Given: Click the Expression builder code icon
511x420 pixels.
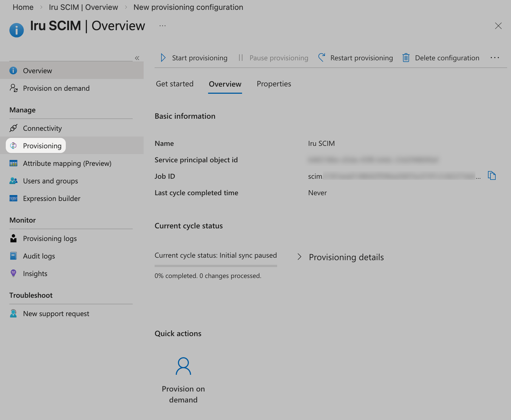Looking at the screenshot, I should 13,198.
